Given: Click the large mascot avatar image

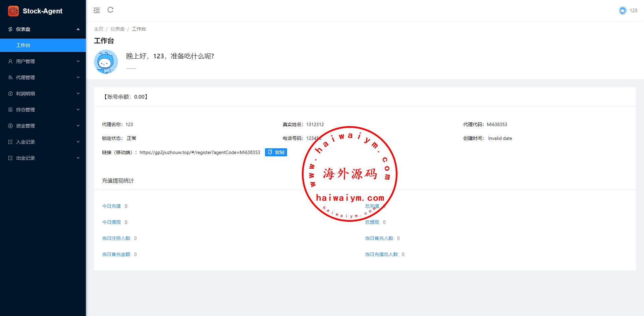Looking at the screenshot, I should (x=106, y=62).
